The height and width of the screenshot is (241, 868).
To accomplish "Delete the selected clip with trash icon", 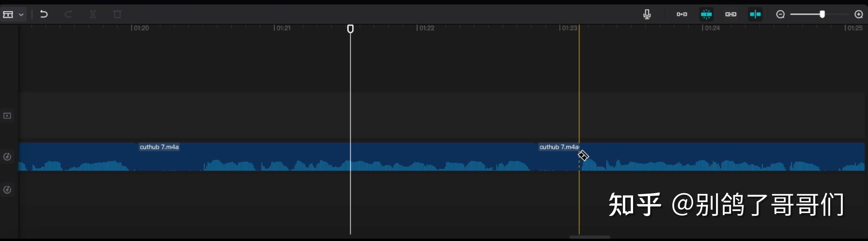I will tap(117, 14).
